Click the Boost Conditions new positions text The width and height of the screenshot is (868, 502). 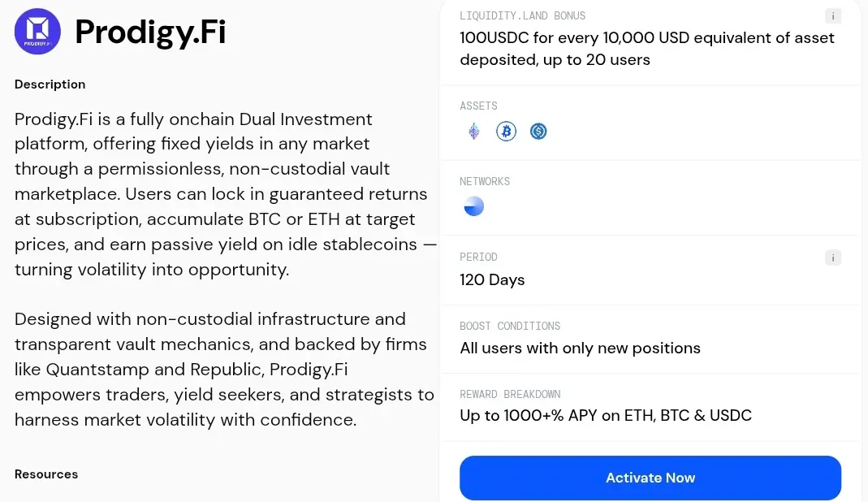point(580,348)
